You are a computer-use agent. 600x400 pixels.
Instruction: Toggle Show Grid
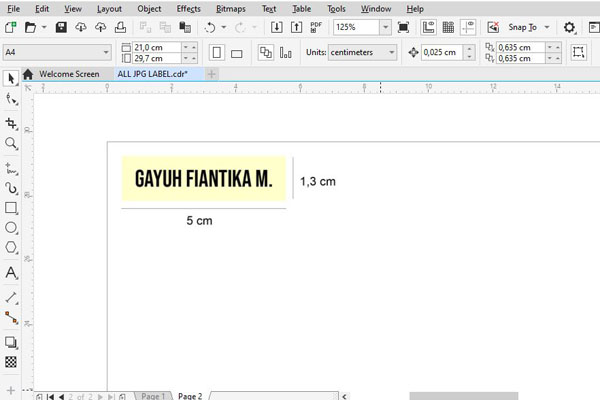click(448, 27)
